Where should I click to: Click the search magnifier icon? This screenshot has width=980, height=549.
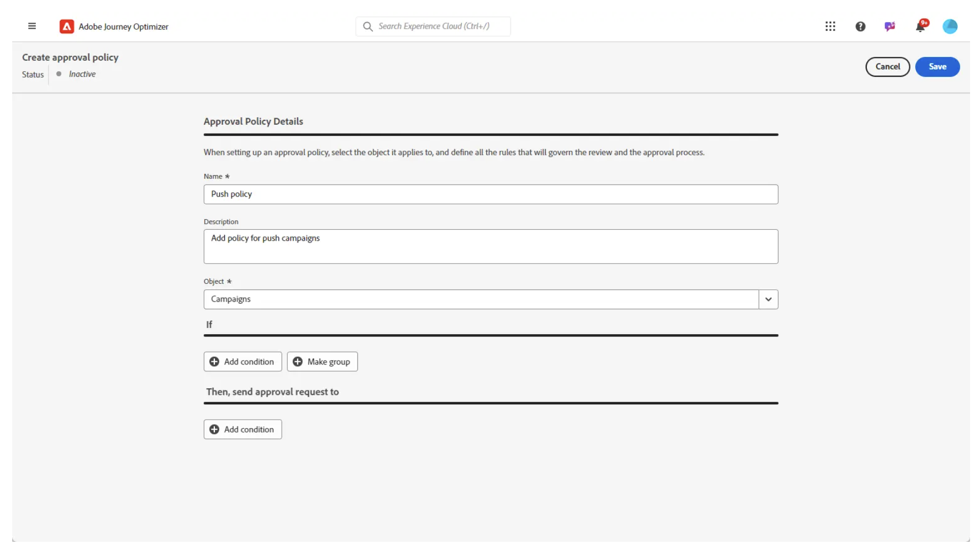(367, 26)
